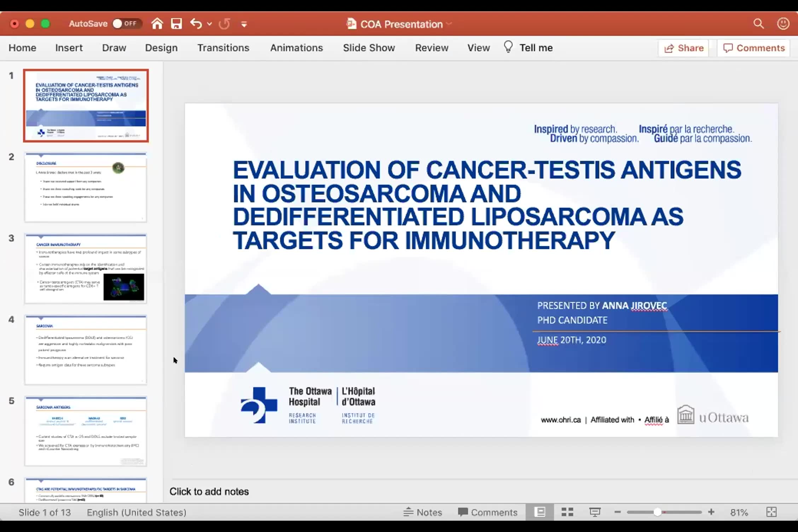798x532 pixels.
Task: Toggle the AutoSave switch
Action: point(127,24)
